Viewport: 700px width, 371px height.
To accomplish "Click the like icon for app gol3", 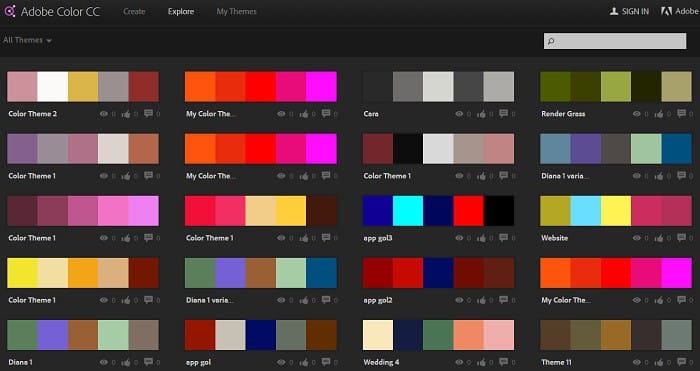I will 482,238.
